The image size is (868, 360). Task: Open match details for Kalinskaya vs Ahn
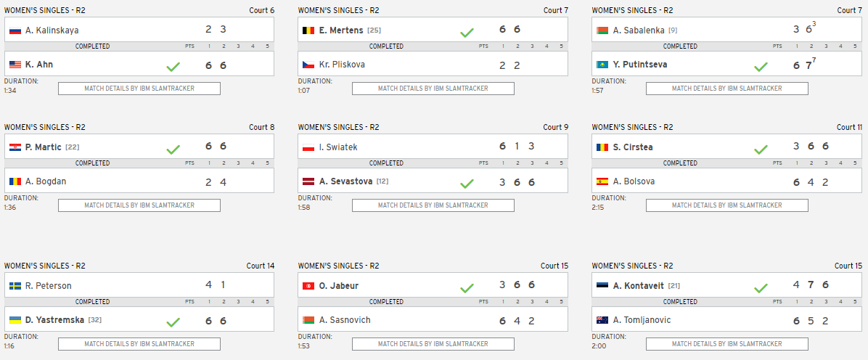[139, 89]
